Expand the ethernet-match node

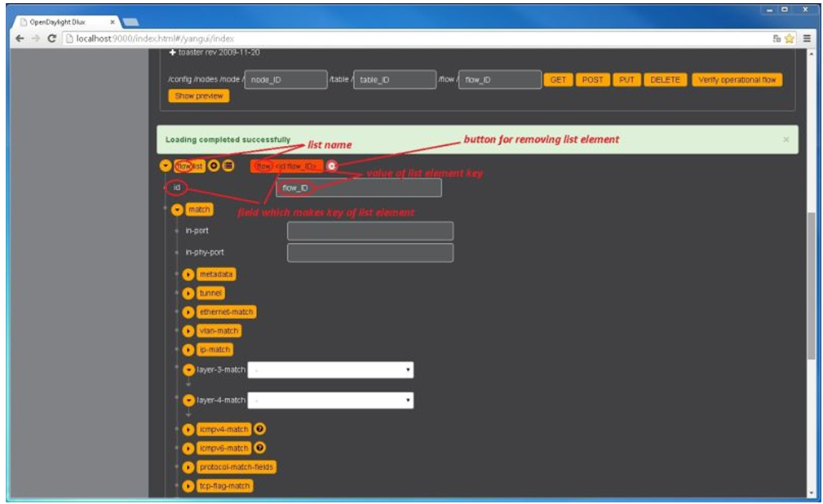pos(188,312)
